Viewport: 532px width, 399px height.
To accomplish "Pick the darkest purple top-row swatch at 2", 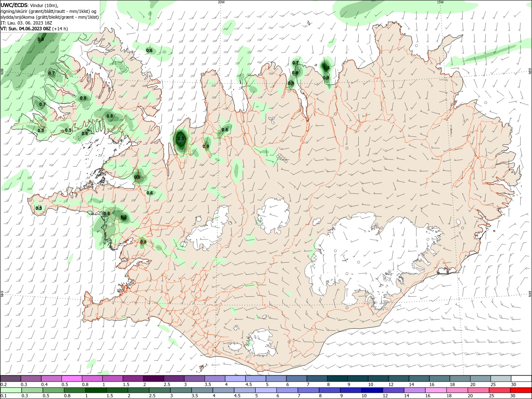I will tap(153, 379).
